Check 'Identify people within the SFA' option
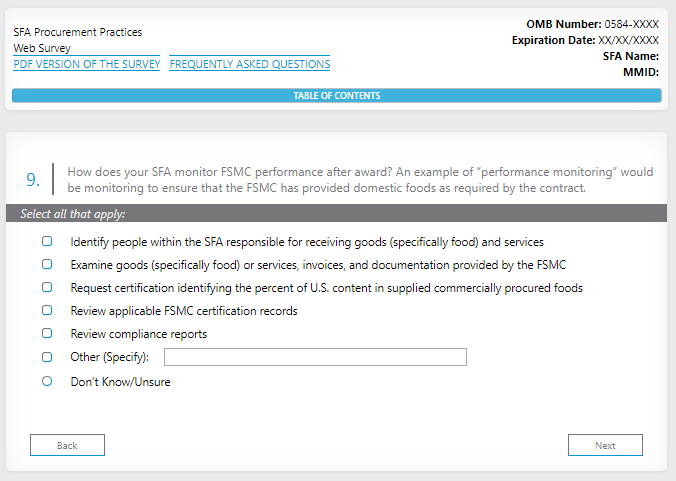The image size is (676, 481). tap(47, 242)
